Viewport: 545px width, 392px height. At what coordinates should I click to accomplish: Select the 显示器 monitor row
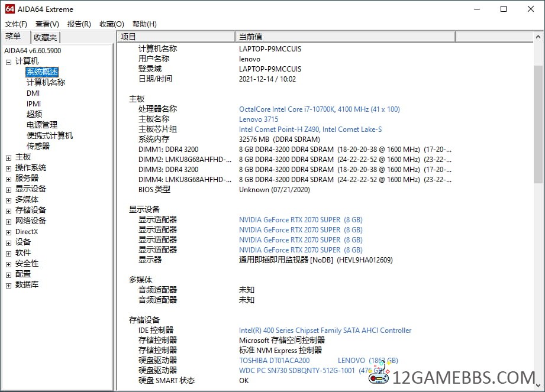point(266,260)
